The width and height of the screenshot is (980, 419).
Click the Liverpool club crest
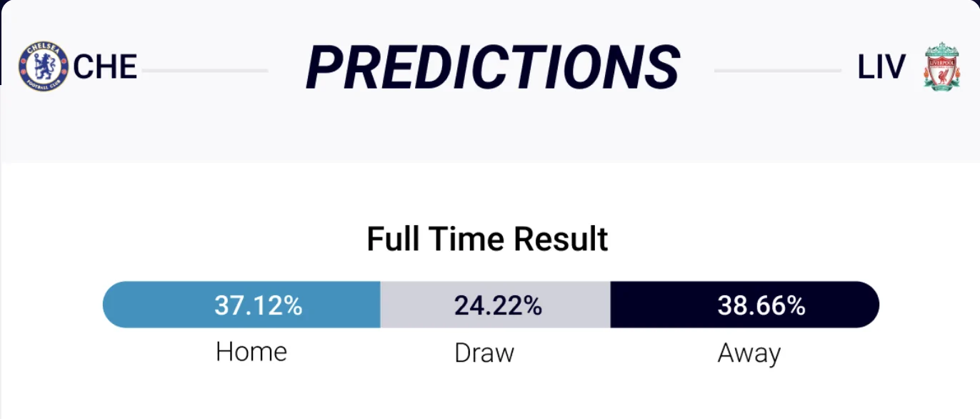point(942,66)
